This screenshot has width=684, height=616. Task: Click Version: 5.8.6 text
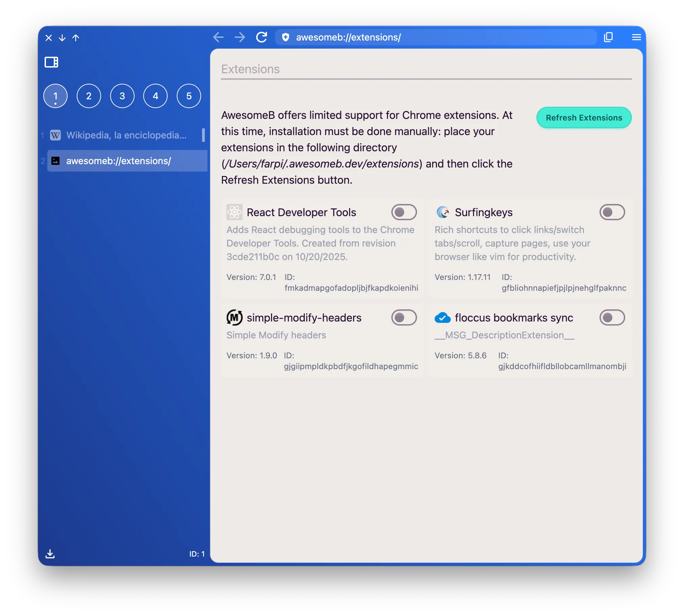(461, 355)
